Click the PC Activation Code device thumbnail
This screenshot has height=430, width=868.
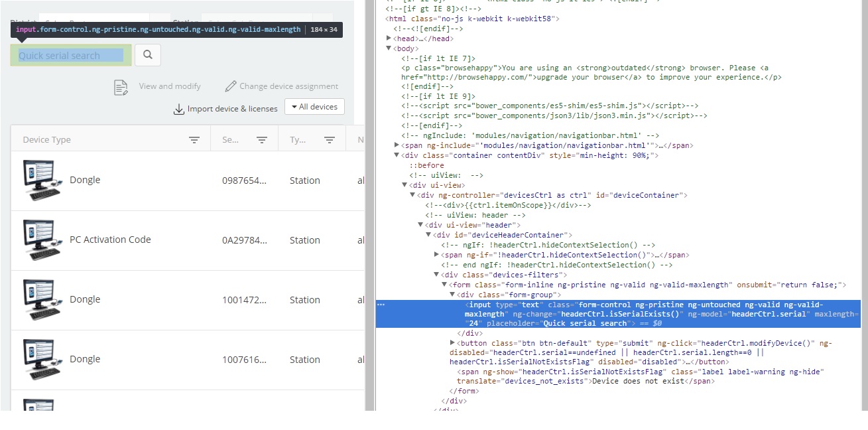(x=43, y=240)
